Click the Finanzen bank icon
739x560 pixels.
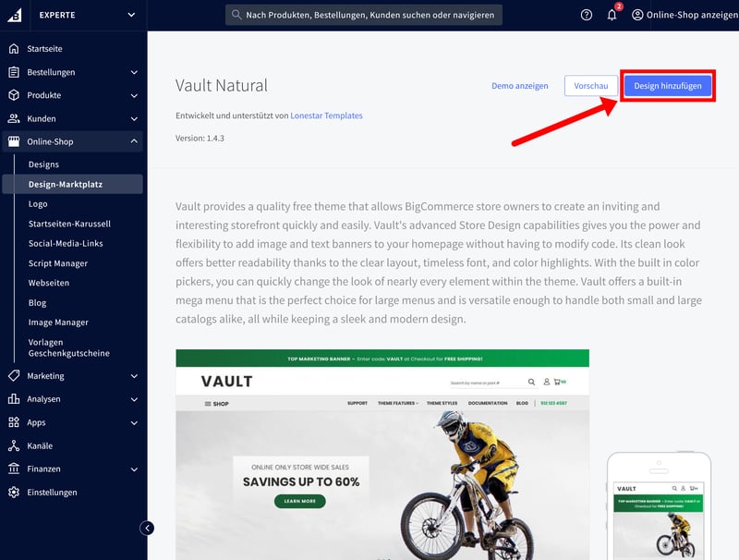pyautogui.click(x=14, y=469)
